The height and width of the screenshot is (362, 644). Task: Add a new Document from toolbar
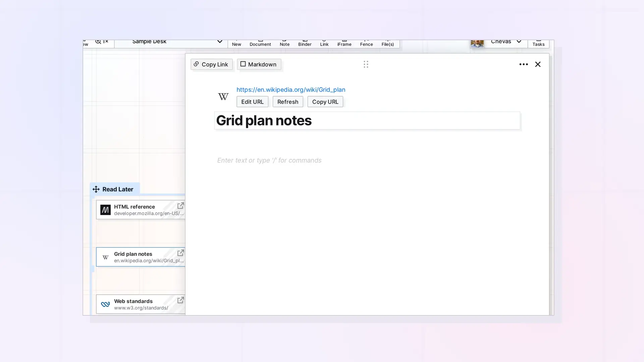(x=260, y=43)
